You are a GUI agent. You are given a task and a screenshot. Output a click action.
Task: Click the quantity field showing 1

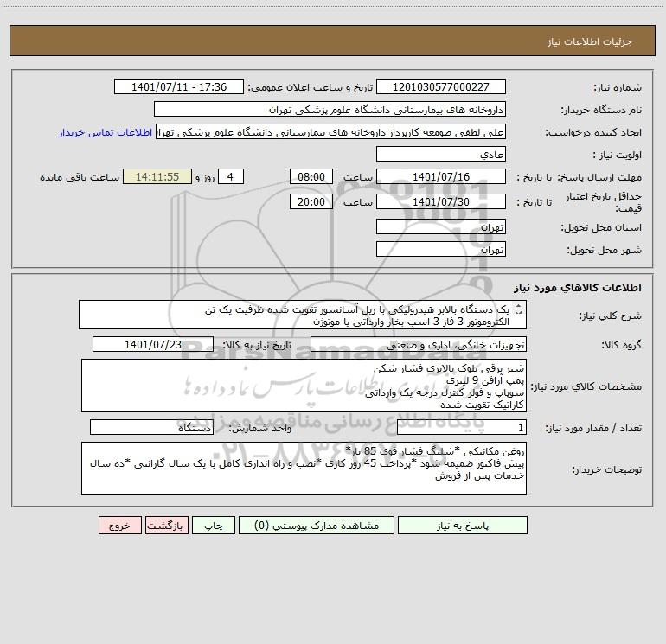coord(462,427)
